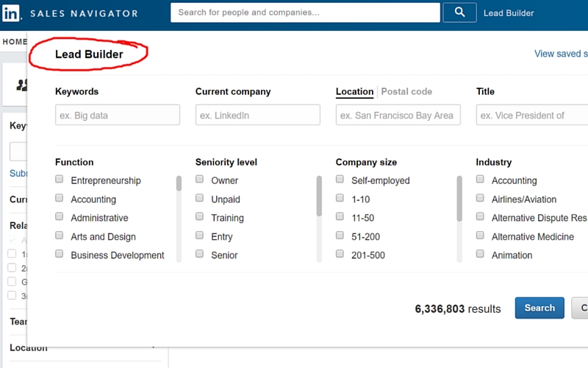Open Lead Builder link in top bar
Screen dimensions: 588x368
(509, 13)
